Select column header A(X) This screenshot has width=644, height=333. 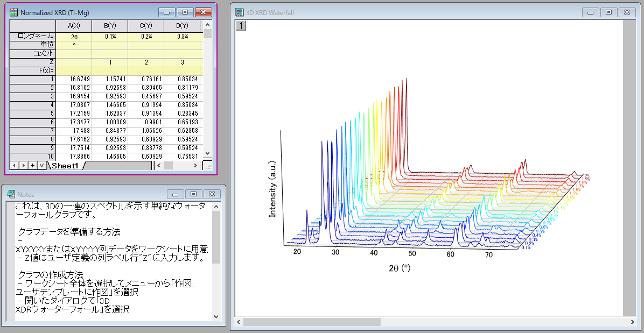74,26
